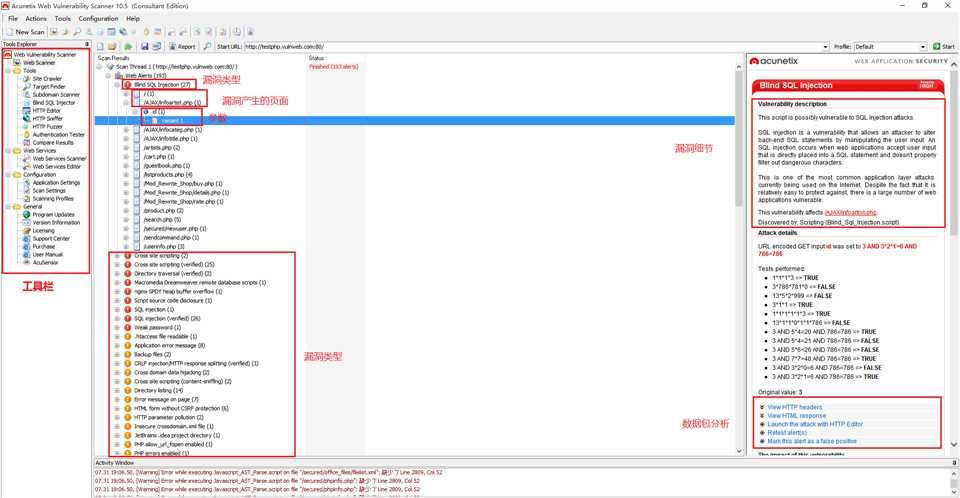The image size is (960, 498).
Task: Open the Start URL dropdown arrow
Action: point(825,47)
